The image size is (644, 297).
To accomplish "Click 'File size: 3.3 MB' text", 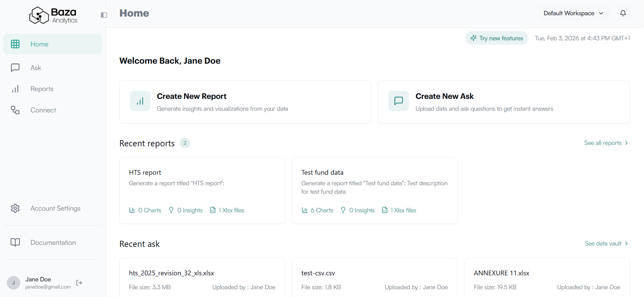I will pyautogui.click(x=150, y=287).
